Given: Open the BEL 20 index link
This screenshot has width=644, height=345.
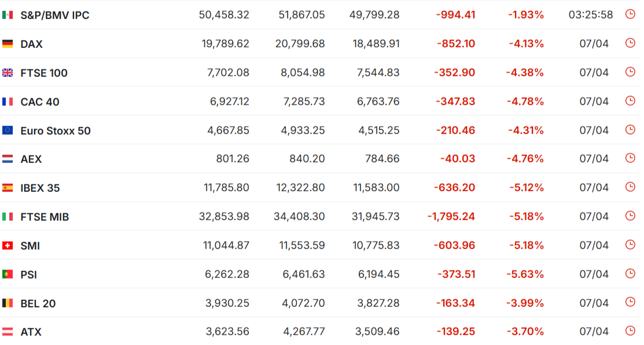Looking at the screenshot, I should [x=38, y=303].
